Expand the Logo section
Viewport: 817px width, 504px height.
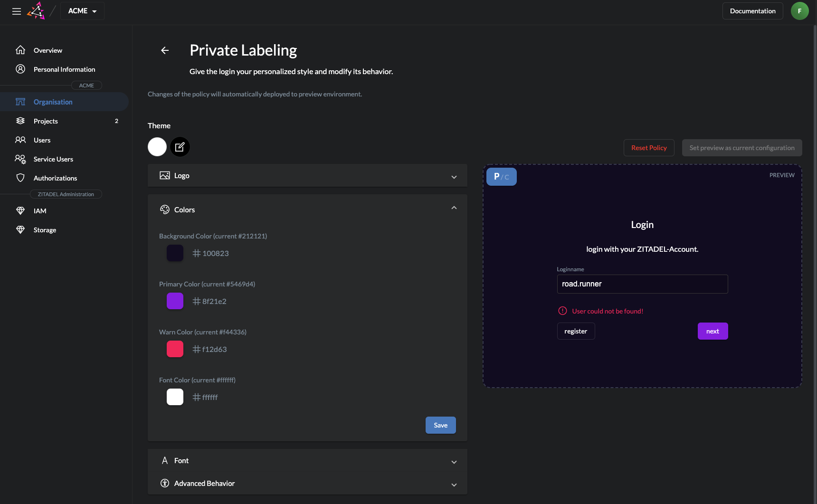click(x=307, y=176)
